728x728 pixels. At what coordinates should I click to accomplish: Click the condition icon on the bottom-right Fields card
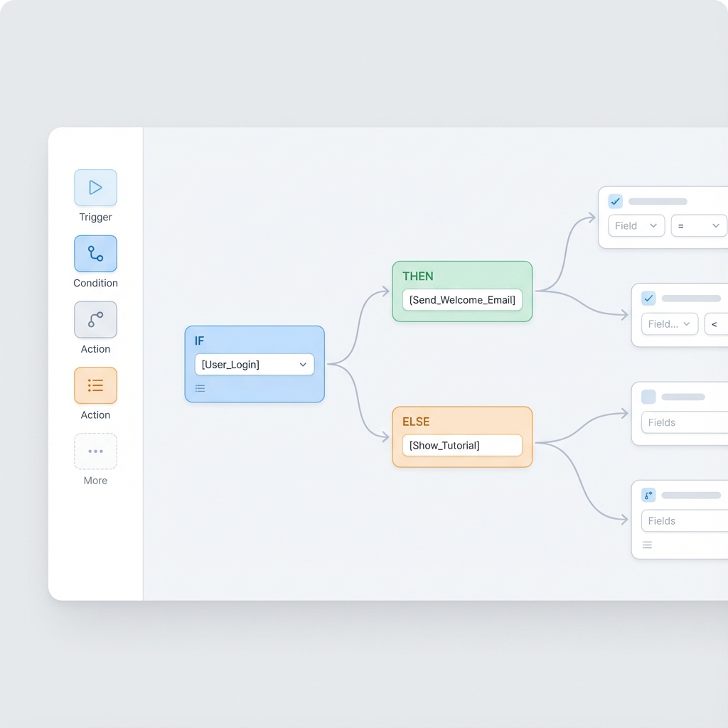[x=647, y=495]
